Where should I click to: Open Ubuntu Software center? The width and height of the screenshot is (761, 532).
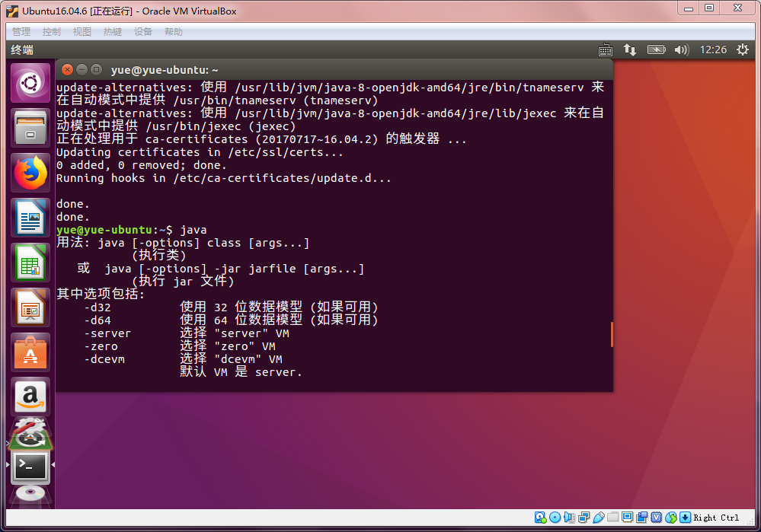pos(30,352)
